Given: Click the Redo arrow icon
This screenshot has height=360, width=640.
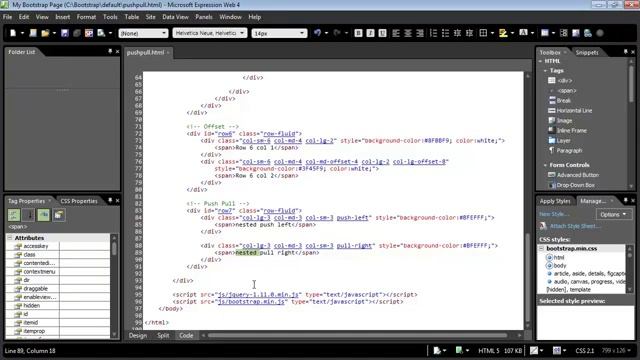Looking at the screenshot, I should tap(337, 33).
